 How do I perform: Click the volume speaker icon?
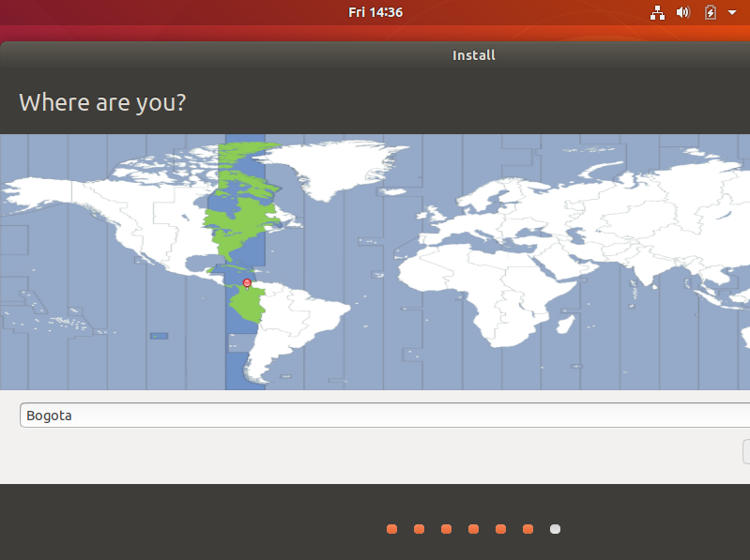(683, 12)
